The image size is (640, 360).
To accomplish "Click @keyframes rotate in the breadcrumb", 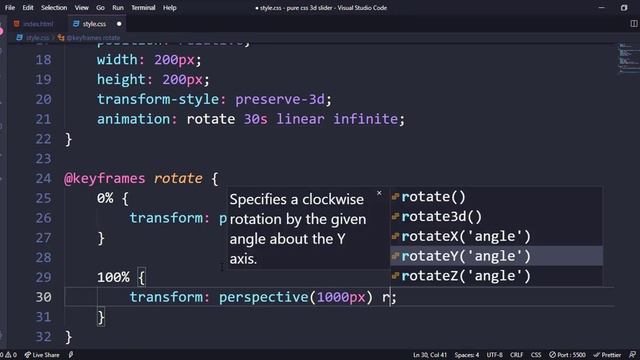I will click(x=93, y=38).
